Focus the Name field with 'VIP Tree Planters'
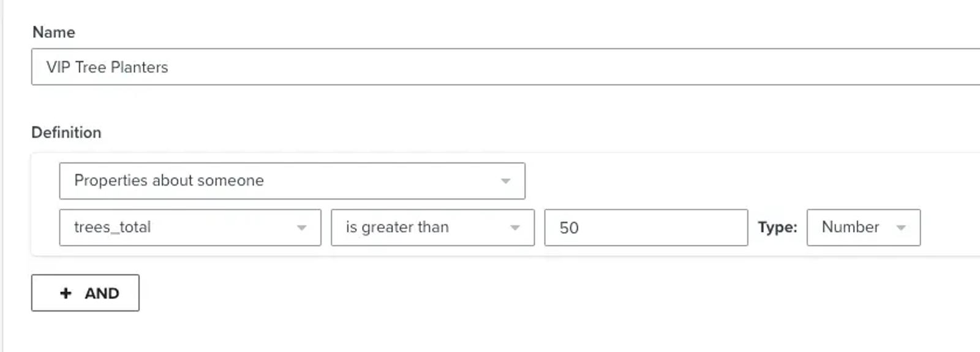 tap(506, 67)
